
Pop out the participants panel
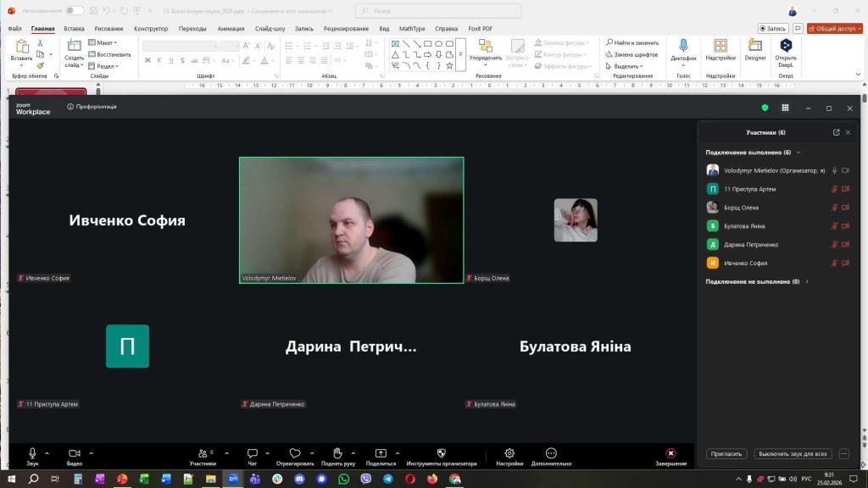click(836, 132)
